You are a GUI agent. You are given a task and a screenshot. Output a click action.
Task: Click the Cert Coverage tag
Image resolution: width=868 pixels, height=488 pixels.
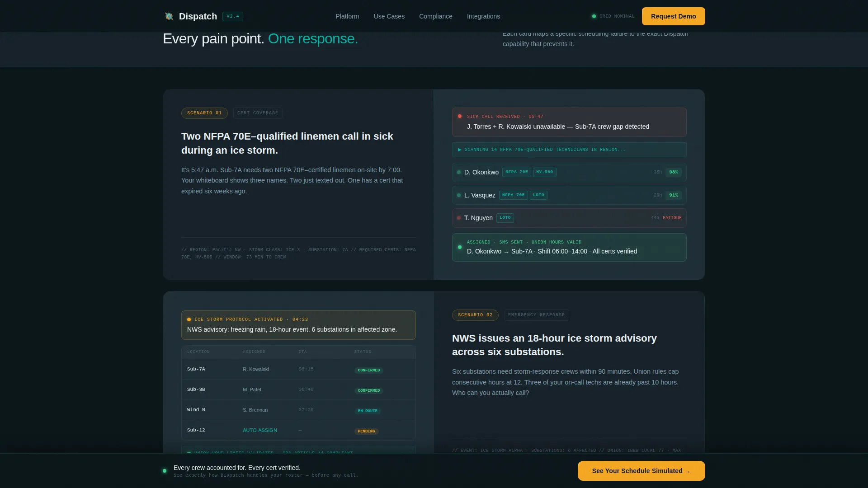click(x=258, y=113)
